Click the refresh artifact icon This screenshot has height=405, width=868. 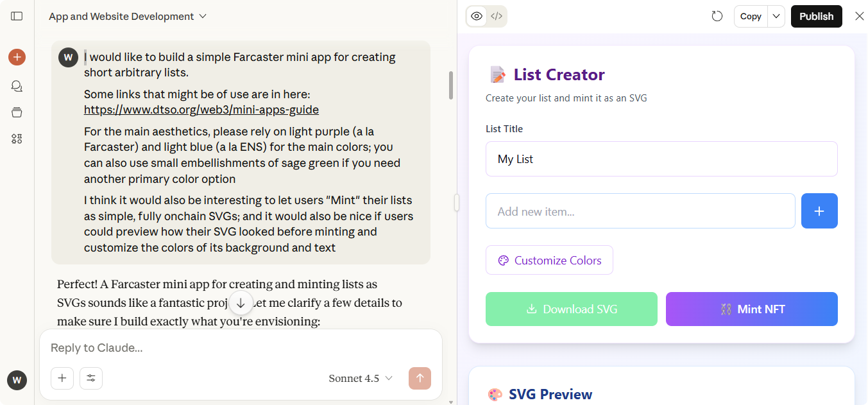click(717, 16)
